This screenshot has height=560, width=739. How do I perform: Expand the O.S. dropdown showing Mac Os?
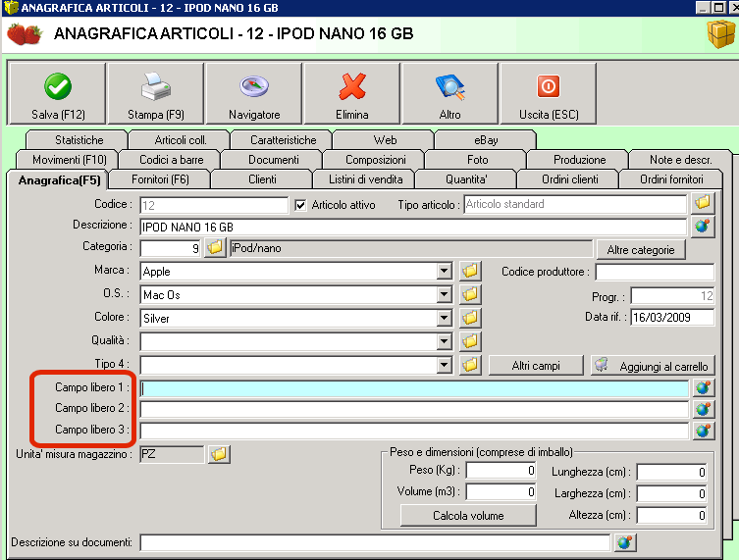coord(444,295)
